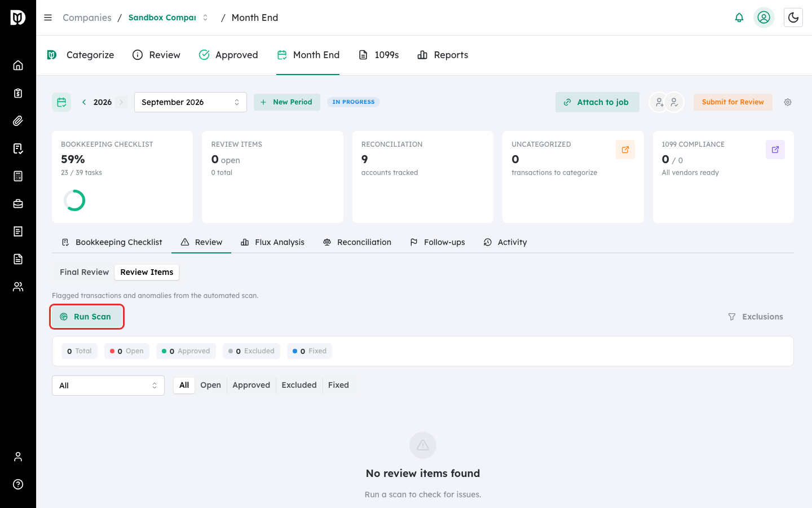This screenshot has height=508, width=812.
Task: Open Uncategorized card external link icon
Action: pos(625,150)
